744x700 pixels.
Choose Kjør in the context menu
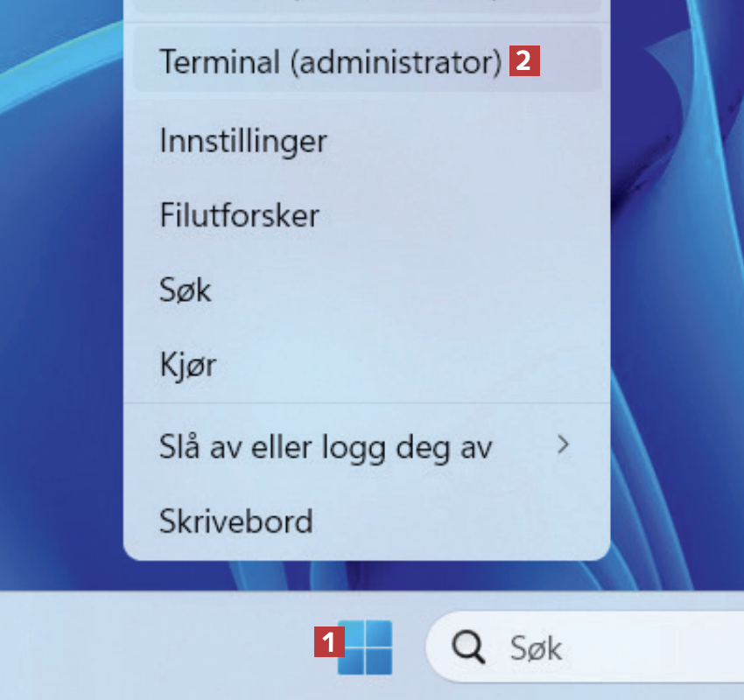click(187, 364)
